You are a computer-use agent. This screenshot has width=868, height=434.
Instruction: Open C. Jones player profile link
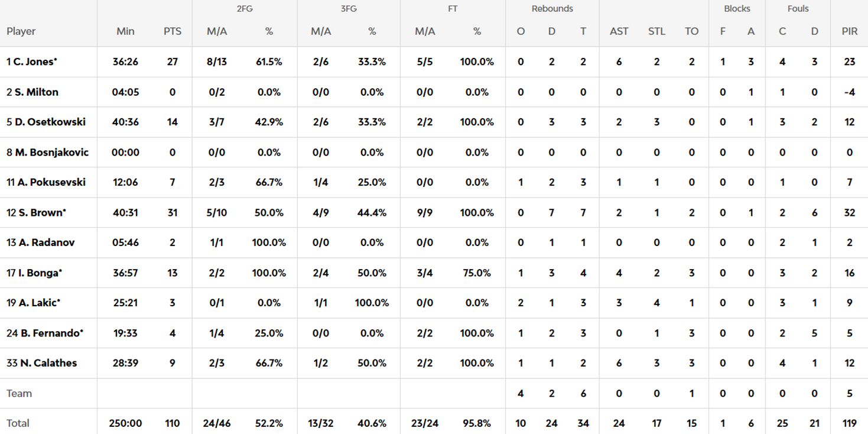coord(32,61)
